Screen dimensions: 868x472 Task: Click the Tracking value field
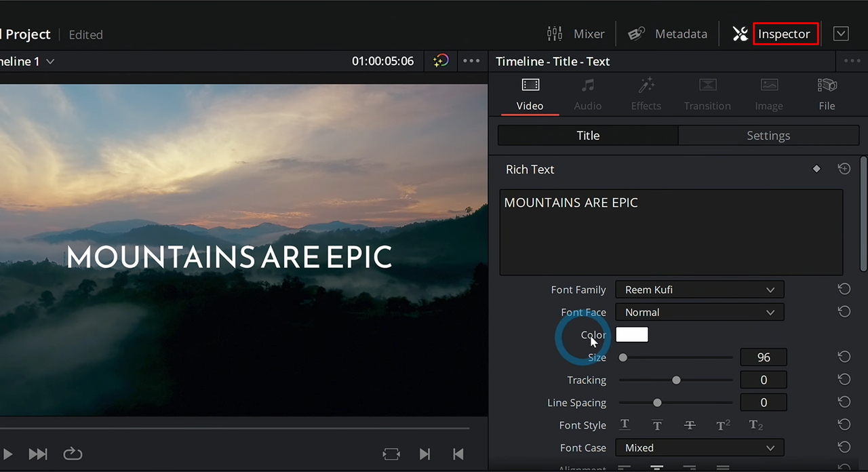click(764, 380)
